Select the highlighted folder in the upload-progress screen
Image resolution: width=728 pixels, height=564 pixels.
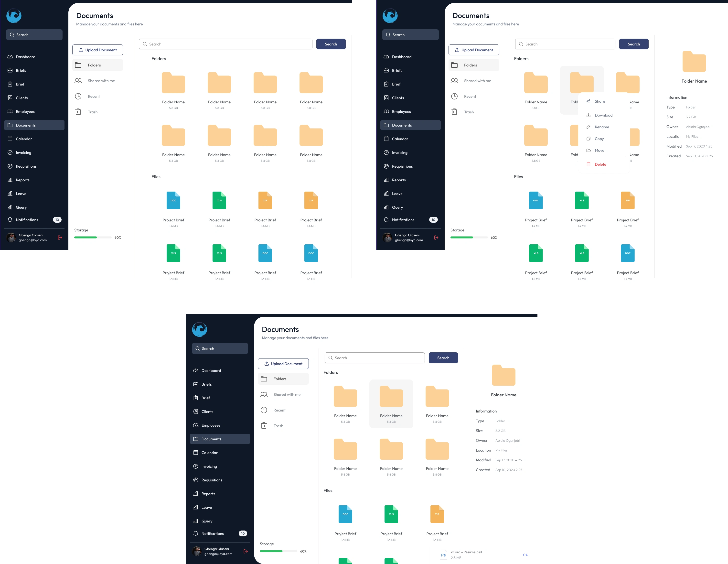[x=391, y=404]
